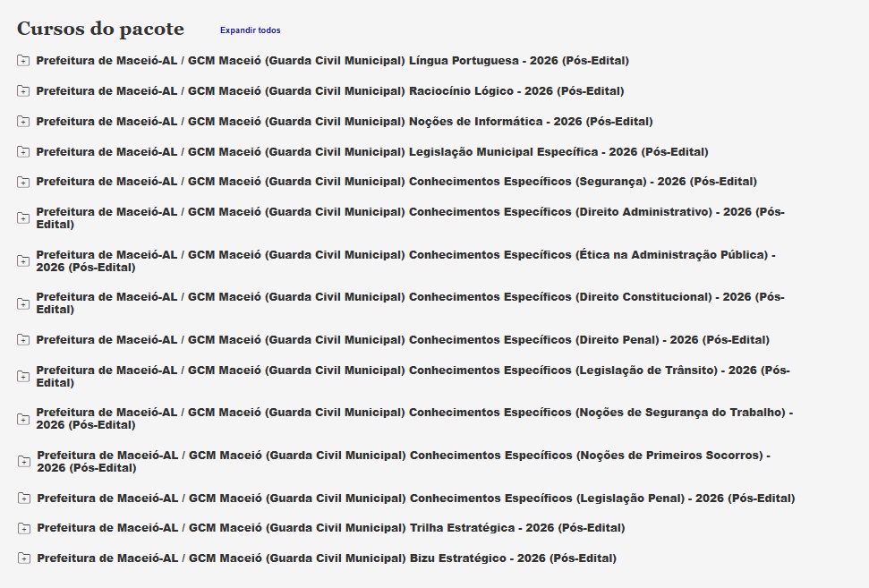Click the folder icon beside Raciocínio Lógico course
Viewport: 869px width, 588px height.
(23, 91)
